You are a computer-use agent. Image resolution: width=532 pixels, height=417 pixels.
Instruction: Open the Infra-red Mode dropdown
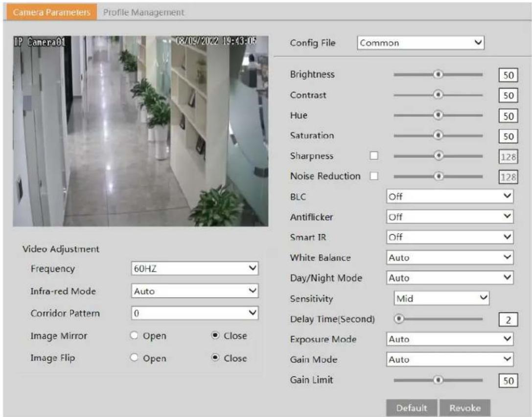point(195,291)
